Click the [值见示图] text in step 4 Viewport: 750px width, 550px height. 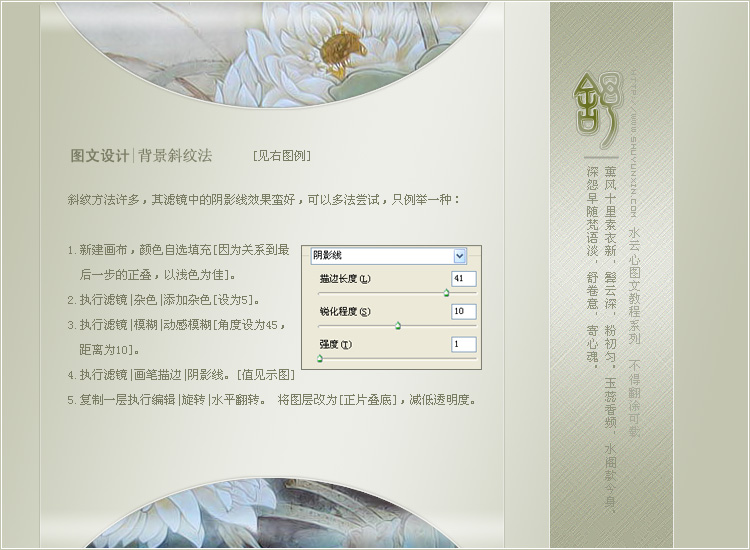coord(266,375)
